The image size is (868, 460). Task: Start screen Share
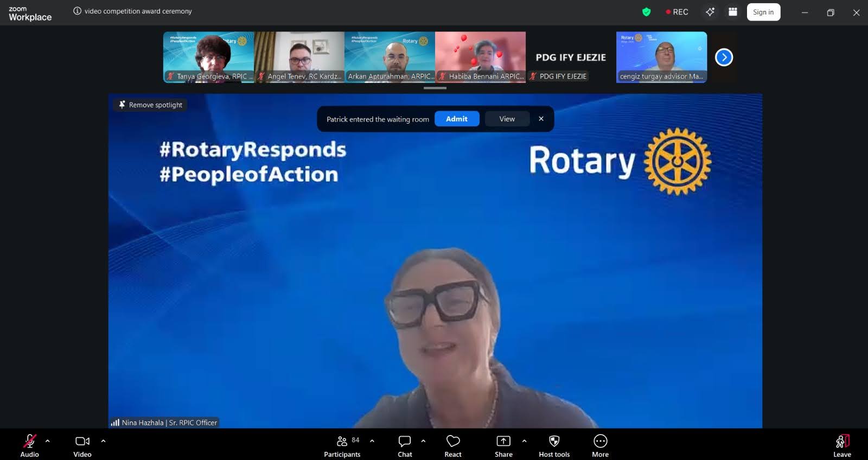503,445
